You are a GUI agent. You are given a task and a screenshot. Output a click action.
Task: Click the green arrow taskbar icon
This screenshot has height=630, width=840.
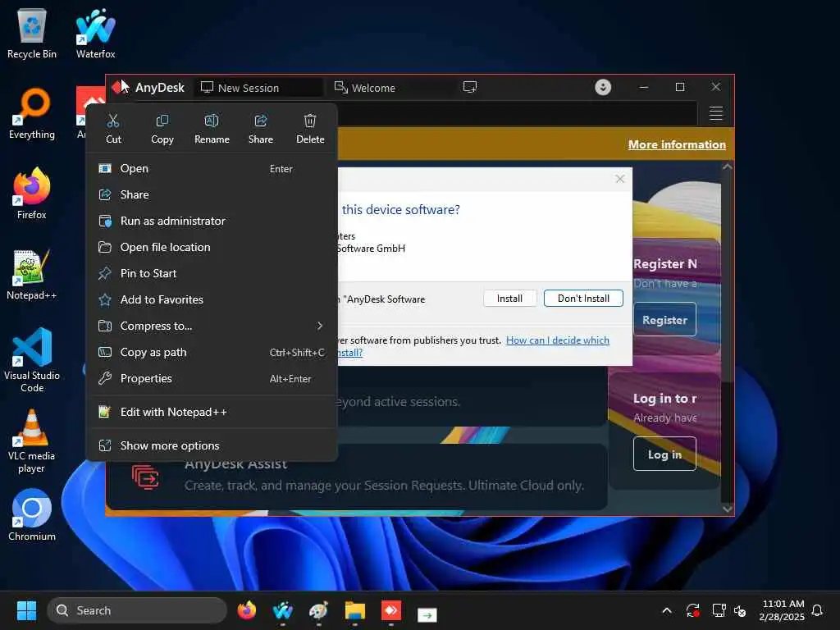pyautogui.click(x=427, y=614)
